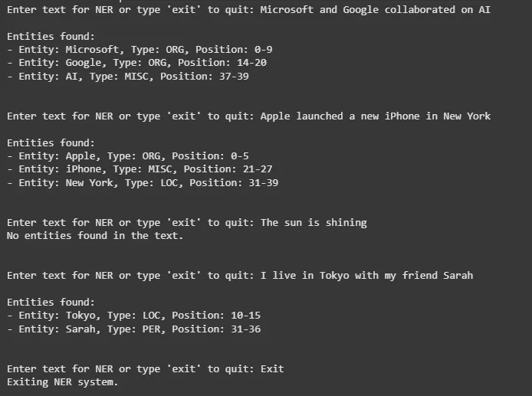Click "Position: 31-36" in the Sarah line
532x396 pixels.
click(x=216, y=329)
